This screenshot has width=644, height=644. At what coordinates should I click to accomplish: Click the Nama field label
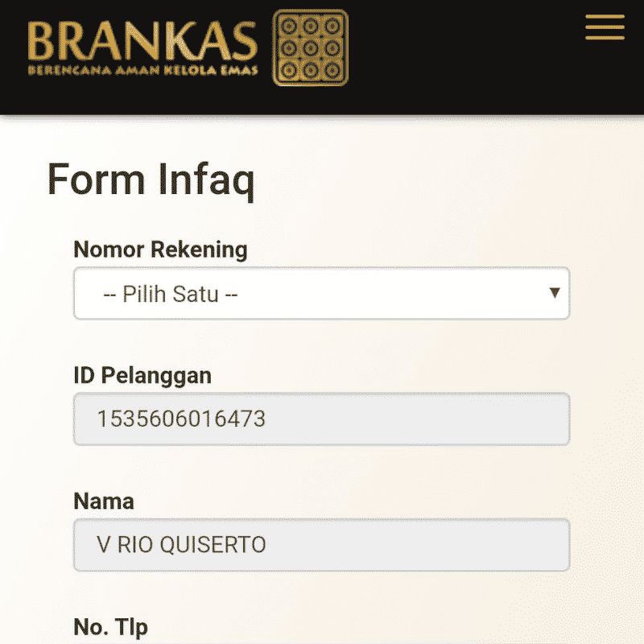coord(104,501)
